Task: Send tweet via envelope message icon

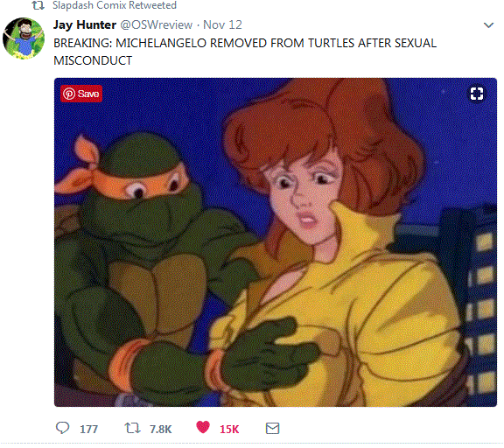Action: tap(273, 429)
